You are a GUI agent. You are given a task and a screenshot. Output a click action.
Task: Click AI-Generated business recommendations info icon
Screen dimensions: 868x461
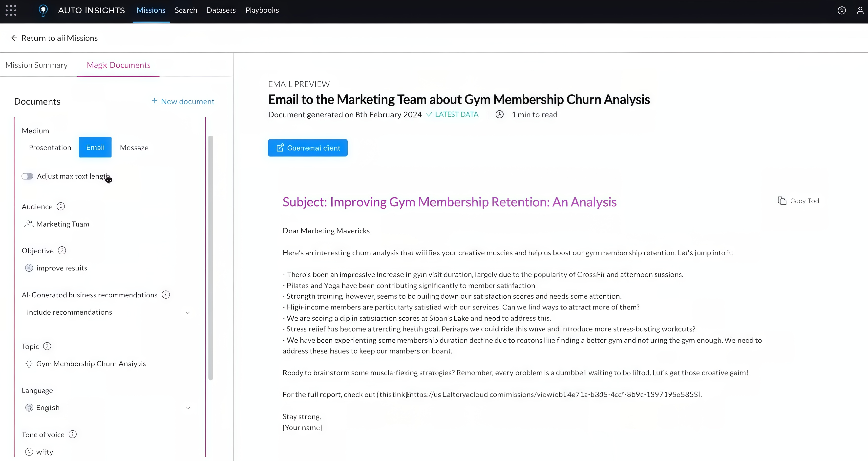166,295
